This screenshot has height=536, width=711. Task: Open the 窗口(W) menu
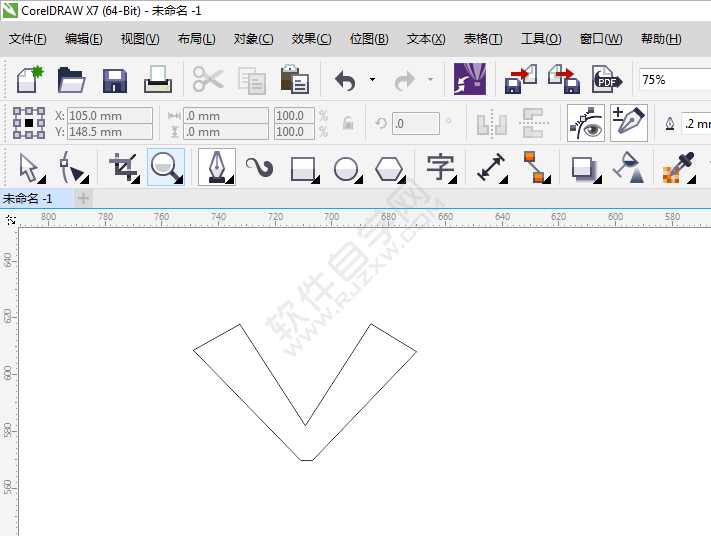click(x=601, y=39)
